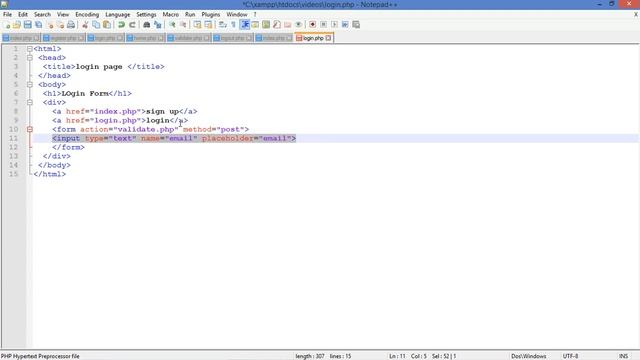Open the View menu
Image resolution: width=640 pixels, height=360 pixels.
(x=63, y=14)
